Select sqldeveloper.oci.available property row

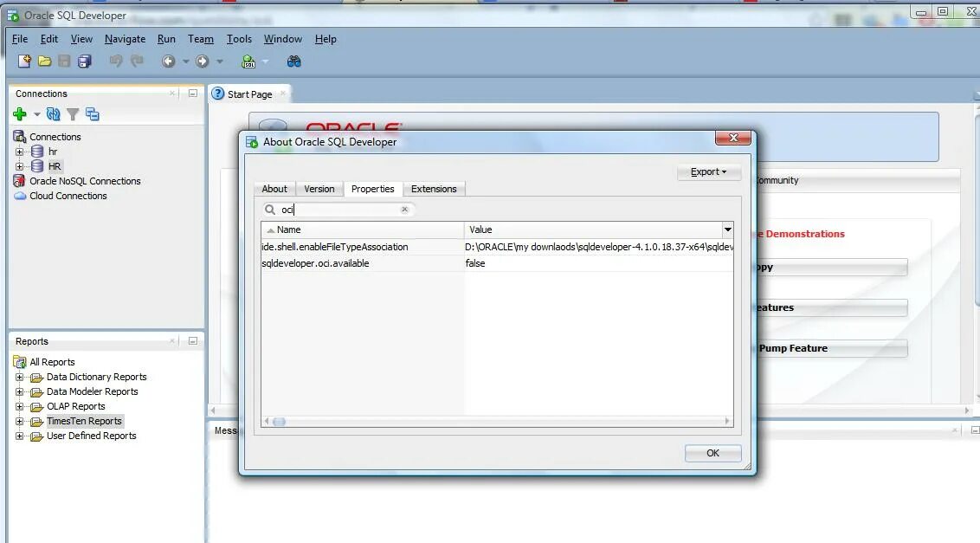coord(497,263)
